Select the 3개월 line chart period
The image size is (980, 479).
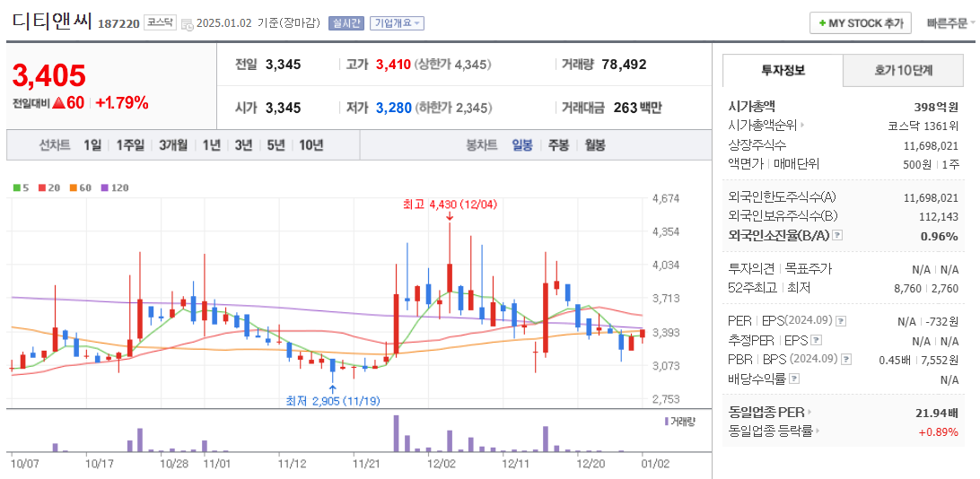pyautogui.click(x=173, y=145)
